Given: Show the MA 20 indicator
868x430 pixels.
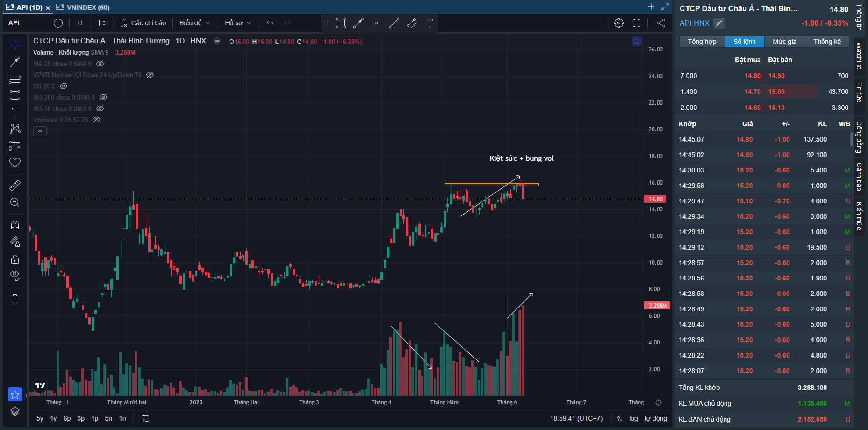Looking at the screenshot, I should click(100, 64).
